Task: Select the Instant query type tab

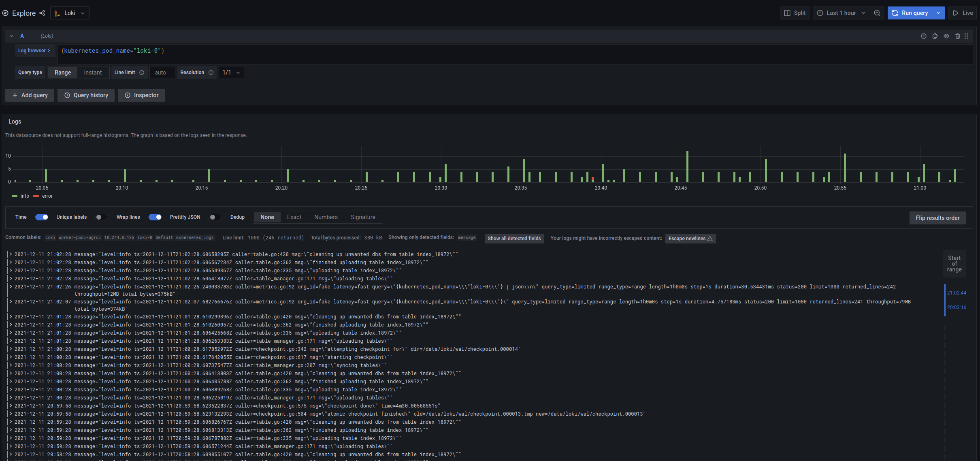Action: click(x=92, y=73)
